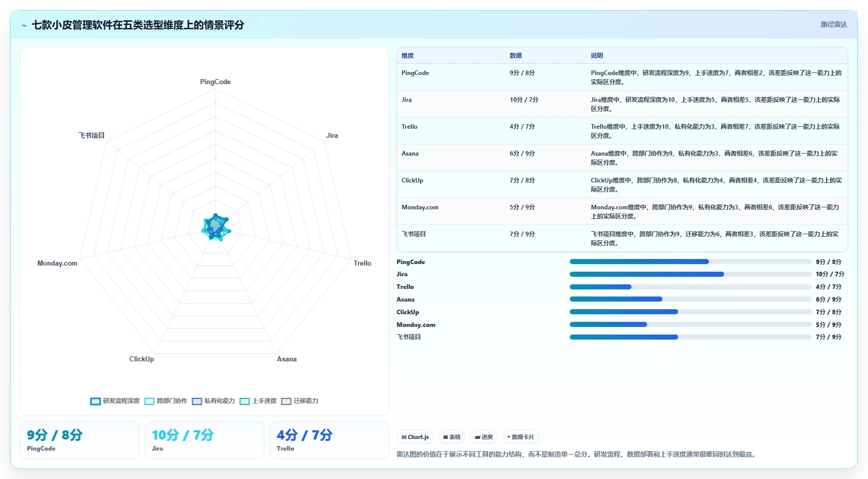This screenshot has width=868, height=479.
Task: Click the Asana progress bar
Action: [690, 299]
